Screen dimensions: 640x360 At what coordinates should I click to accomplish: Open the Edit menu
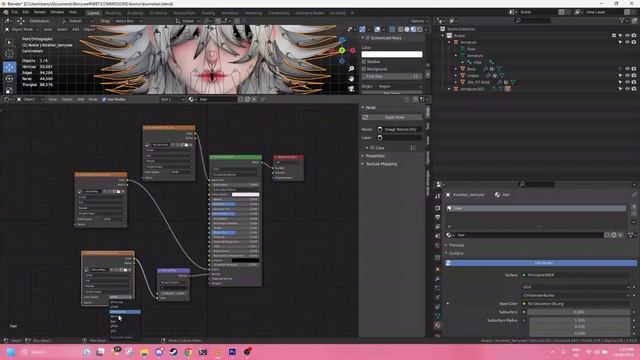click(26, 12)
